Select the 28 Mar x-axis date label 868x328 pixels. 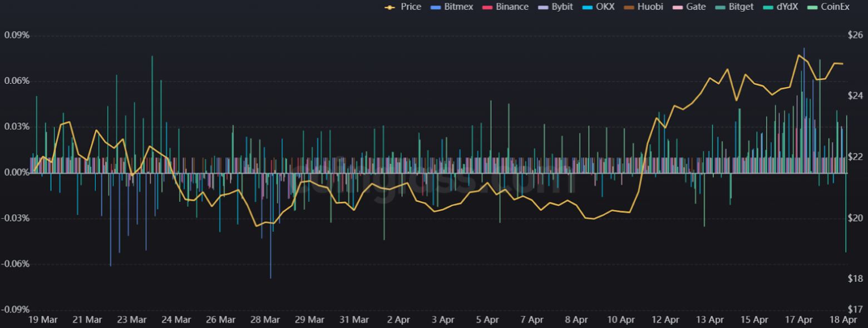pos(265,320)
